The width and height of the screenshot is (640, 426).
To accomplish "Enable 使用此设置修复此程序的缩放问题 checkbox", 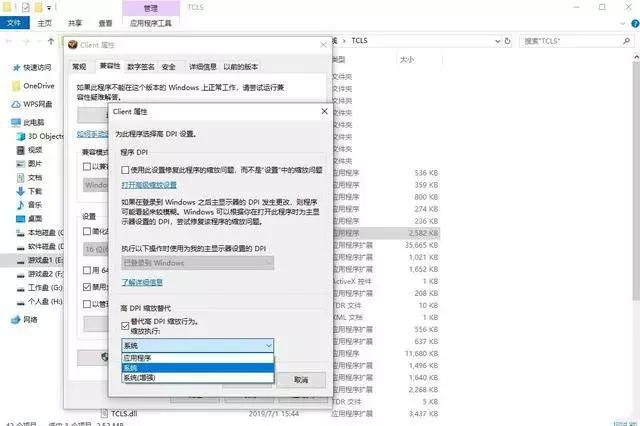I will (125, 170).
